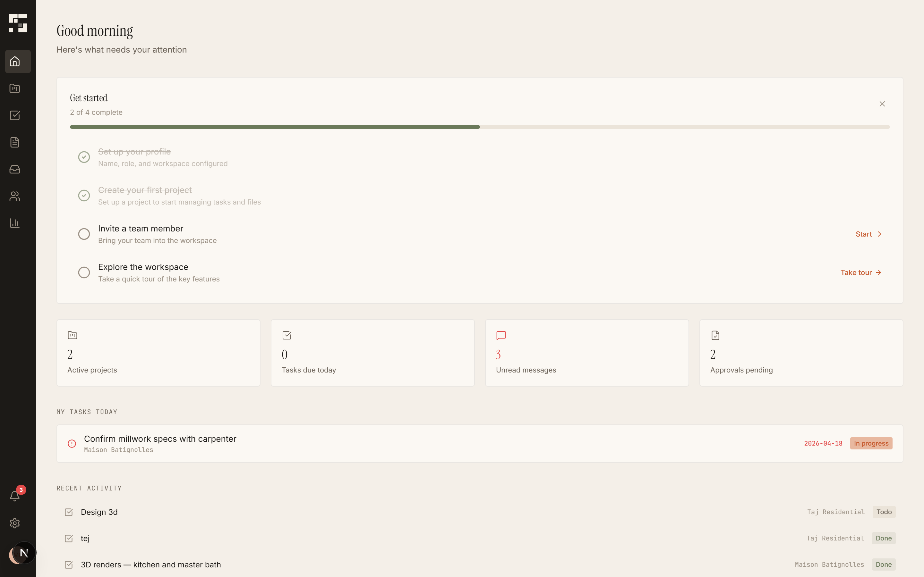Open the Inbox tray icon in sidebar

(15, 169)
